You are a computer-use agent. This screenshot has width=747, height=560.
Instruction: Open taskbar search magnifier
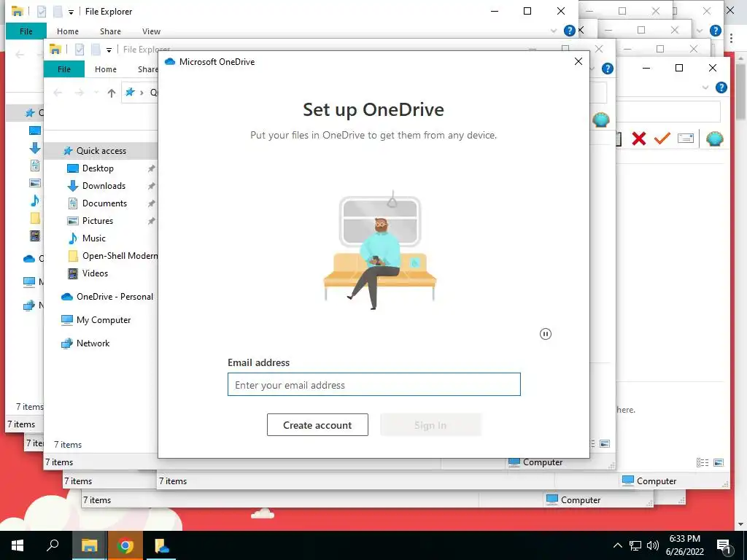point(53,545)
